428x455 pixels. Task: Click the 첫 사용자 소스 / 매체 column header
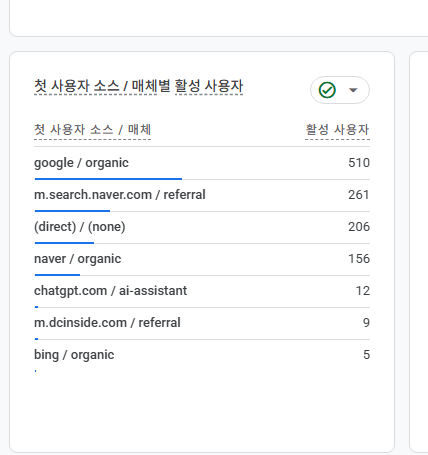[x=92, y=130]
